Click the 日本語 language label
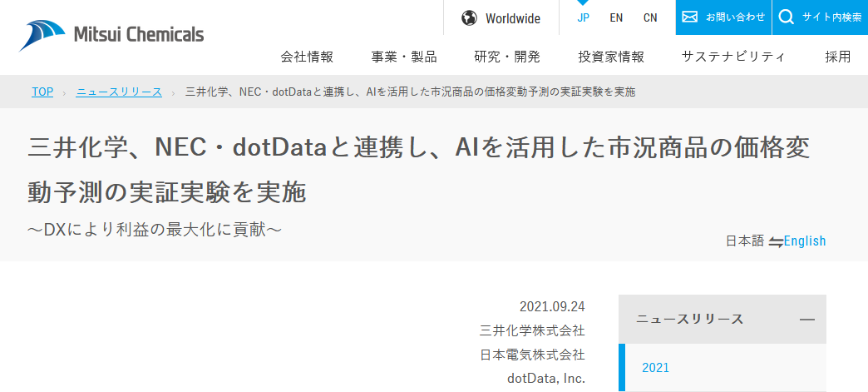The width and height of the screenshot is (868, 392). pos(745,241)
